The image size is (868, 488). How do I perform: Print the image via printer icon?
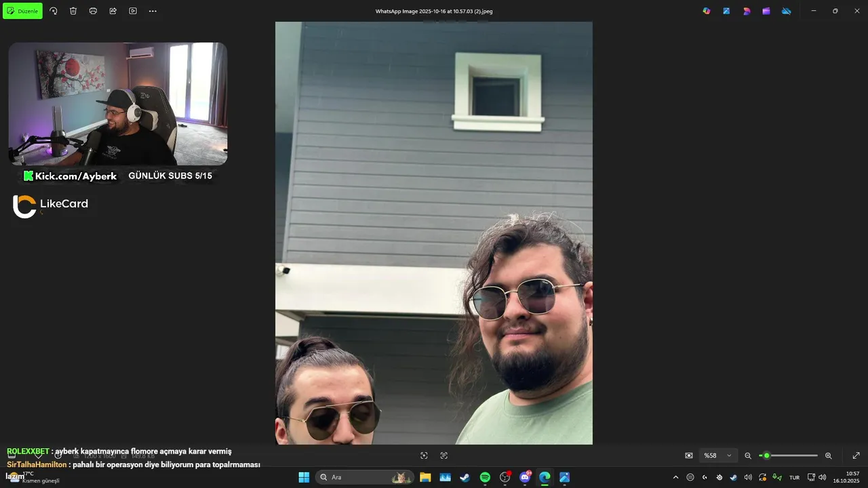pos(93,11)
